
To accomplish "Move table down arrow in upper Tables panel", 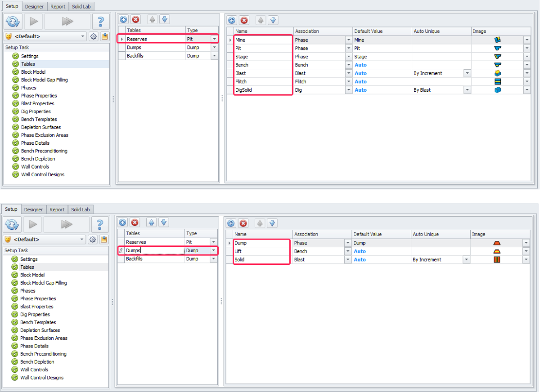I will pos(164,20).
